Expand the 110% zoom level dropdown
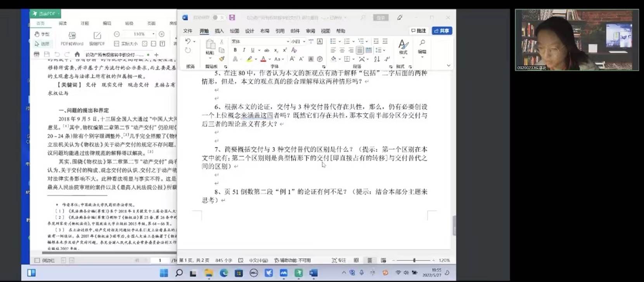Screen dimensions: 644x282 (153, 34)
